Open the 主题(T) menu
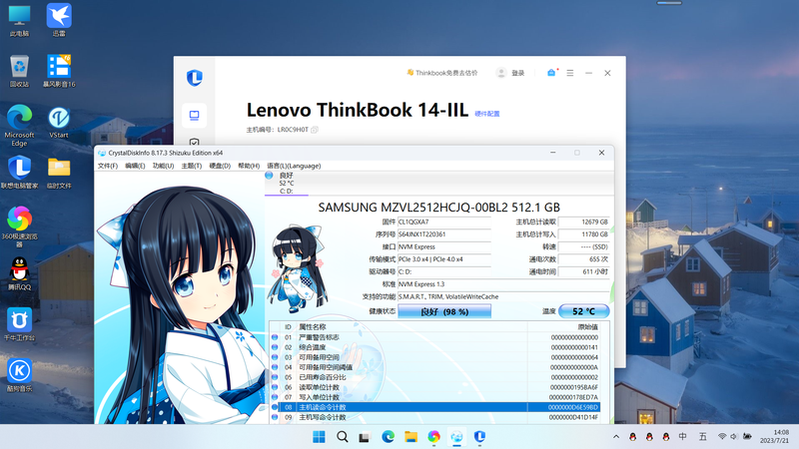 192,166
